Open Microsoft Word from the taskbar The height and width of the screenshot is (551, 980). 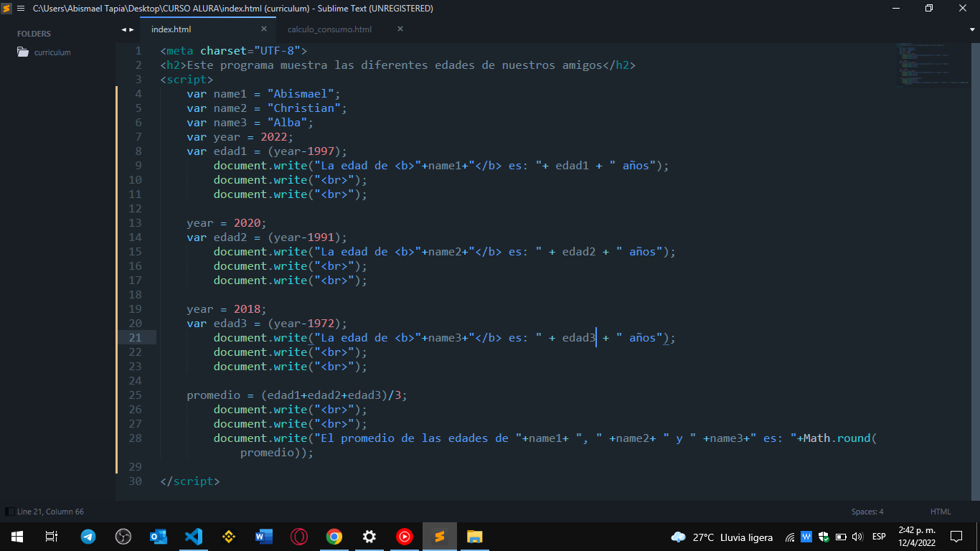(x=264, y=537)
